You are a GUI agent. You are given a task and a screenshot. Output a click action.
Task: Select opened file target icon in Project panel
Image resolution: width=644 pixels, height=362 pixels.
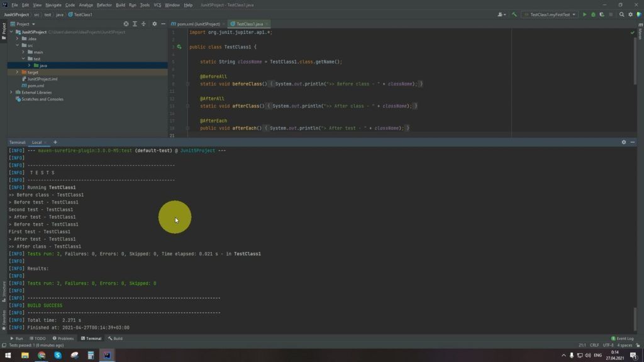[126, 24]
